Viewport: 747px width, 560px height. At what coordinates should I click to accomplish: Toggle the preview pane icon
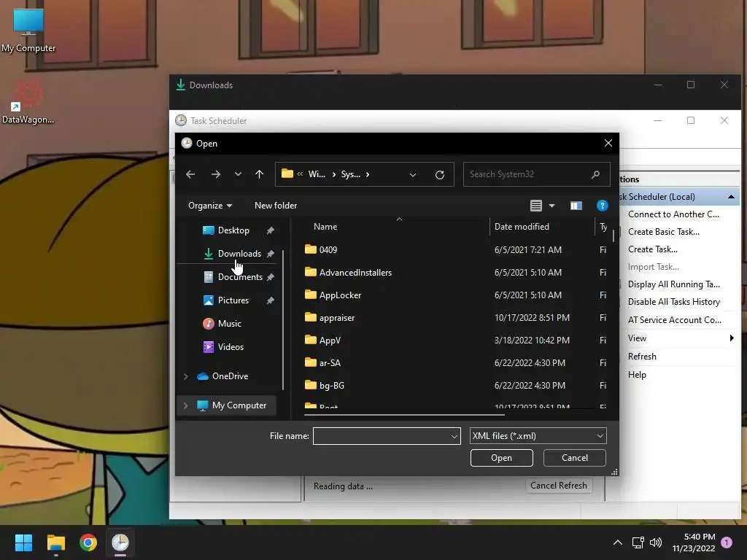(576, 206)
